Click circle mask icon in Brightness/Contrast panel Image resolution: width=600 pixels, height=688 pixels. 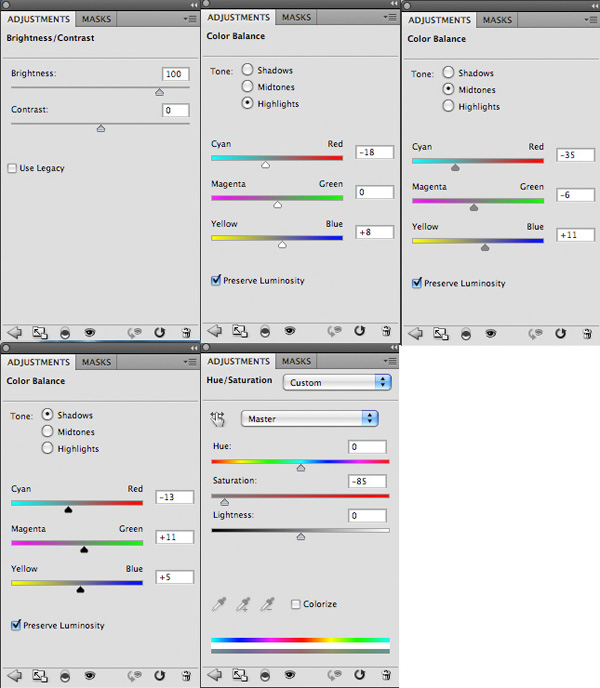point(65,333)
